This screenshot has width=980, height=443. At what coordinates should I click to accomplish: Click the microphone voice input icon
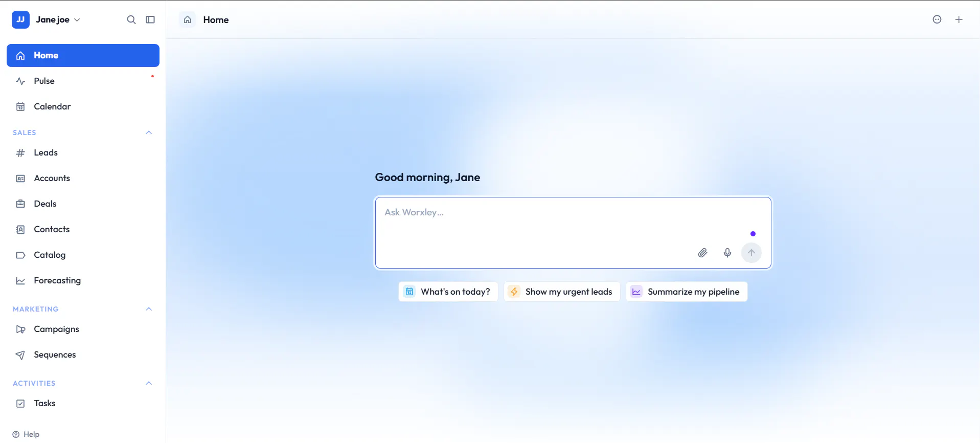click(x=727, y=253)
